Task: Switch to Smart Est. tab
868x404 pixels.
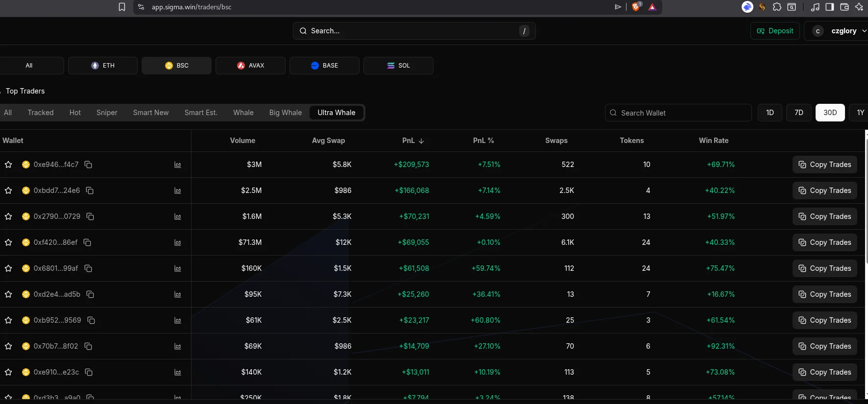Action: (x=201, y=113)
